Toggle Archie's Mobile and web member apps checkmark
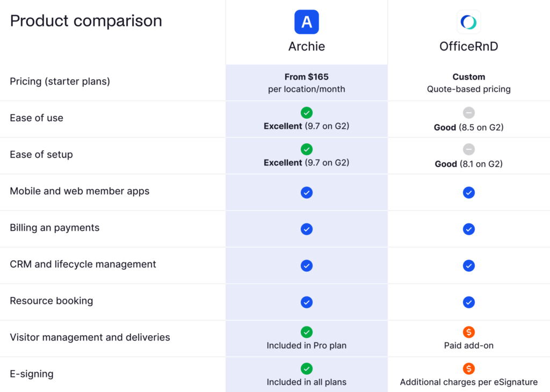 306,192
